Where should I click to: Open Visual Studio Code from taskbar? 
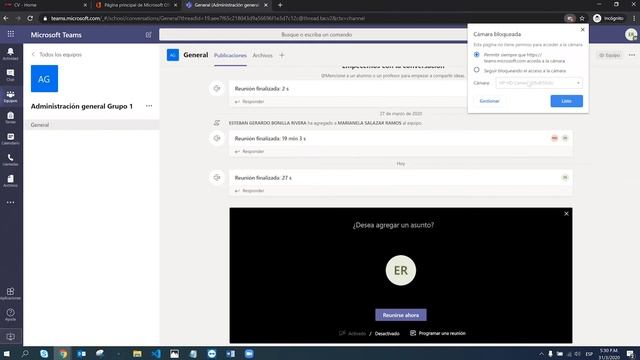click(x=156, y=353)
